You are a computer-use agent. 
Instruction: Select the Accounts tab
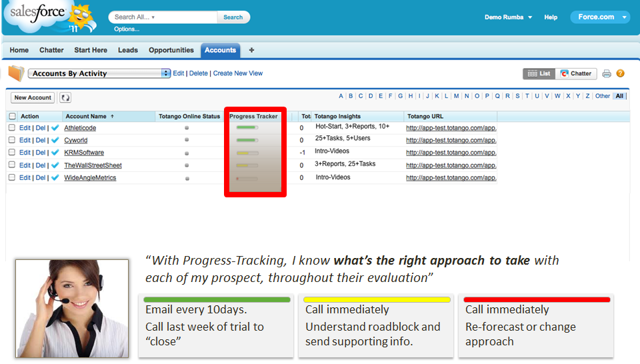pos(221,50)
